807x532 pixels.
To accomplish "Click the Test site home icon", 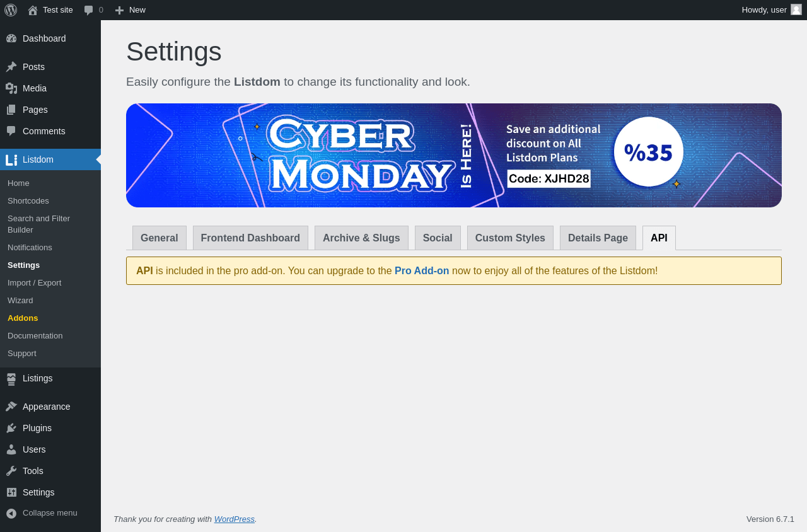I will 33,10.
